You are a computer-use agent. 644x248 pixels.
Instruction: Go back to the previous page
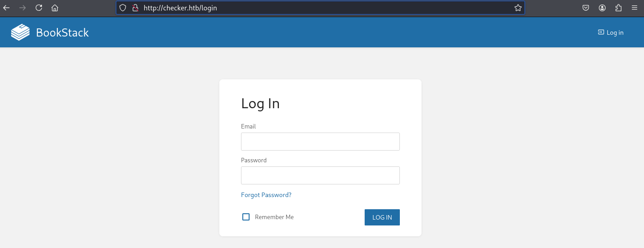(x=6, y=8)
